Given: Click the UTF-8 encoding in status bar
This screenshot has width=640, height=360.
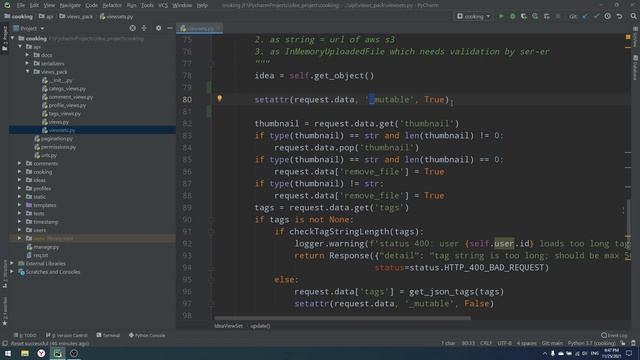Looking at the screenshot, I should click(504, 343).
